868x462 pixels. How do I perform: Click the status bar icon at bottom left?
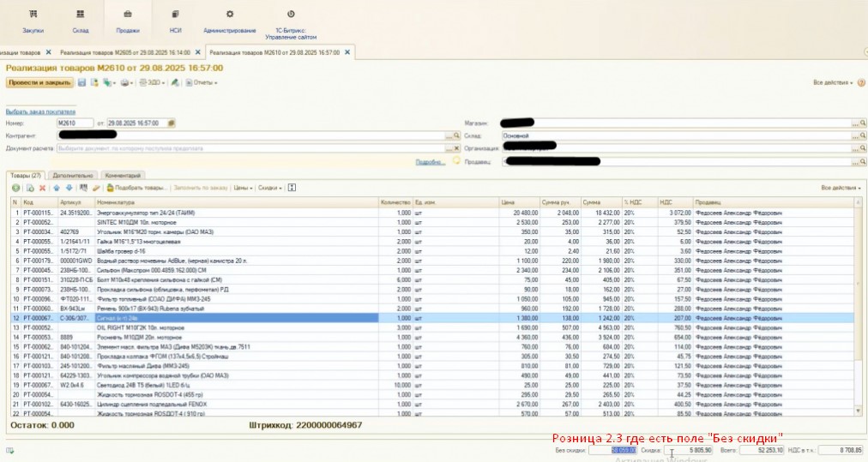10,450
